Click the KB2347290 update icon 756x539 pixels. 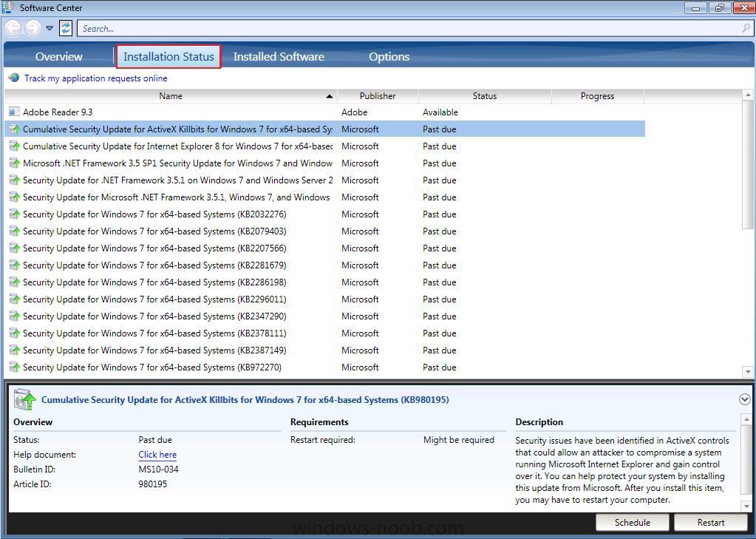(x=15, y=316)
